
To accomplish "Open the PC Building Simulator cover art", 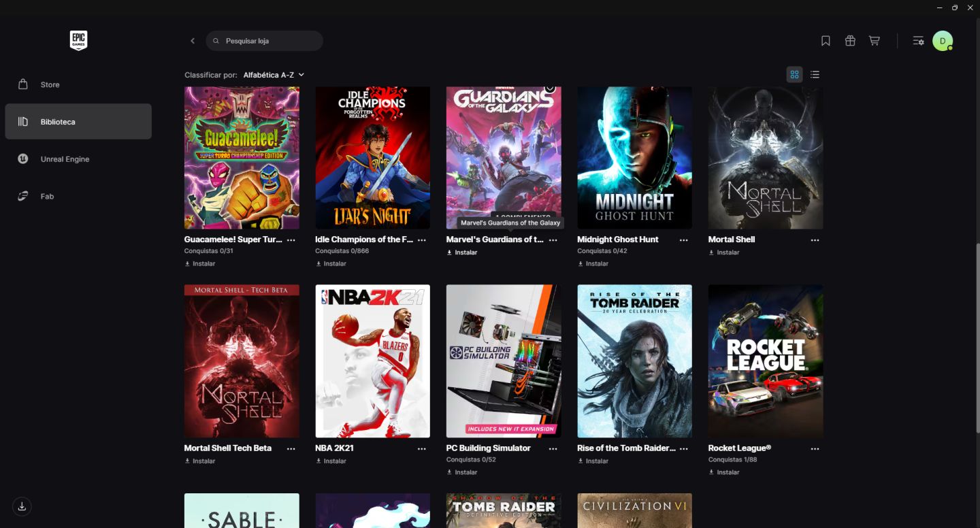I will [504, 361].
